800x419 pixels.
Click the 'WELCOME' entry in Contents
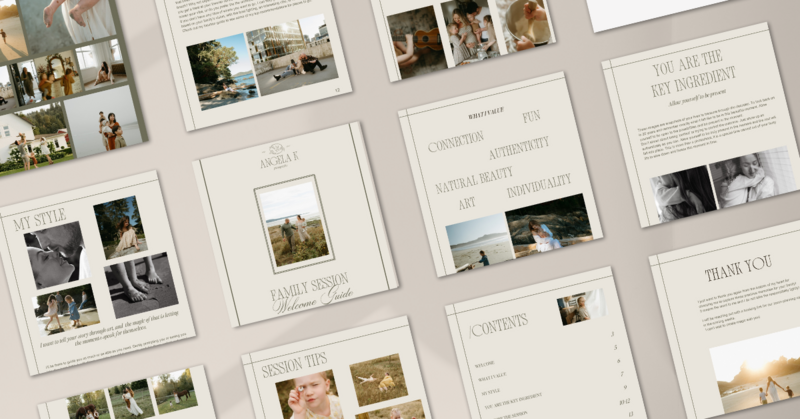point(485,364)
